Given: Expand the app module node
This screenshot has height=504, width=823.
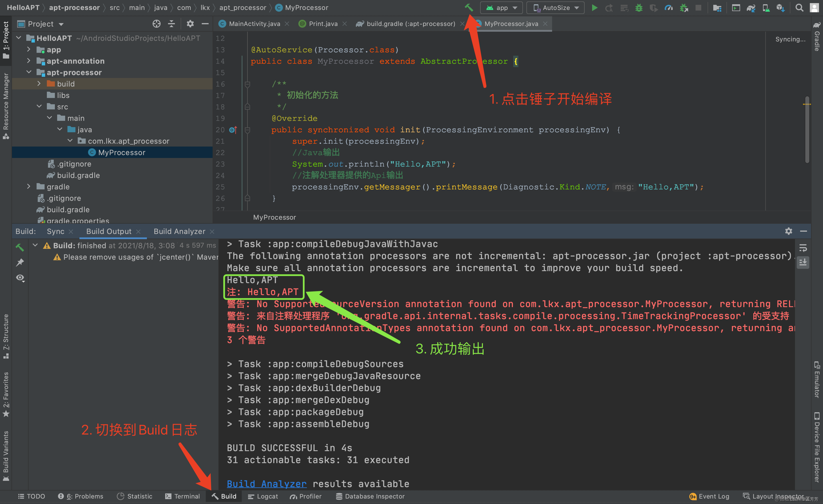Looking at the screenshot, I should click(29, 49).
